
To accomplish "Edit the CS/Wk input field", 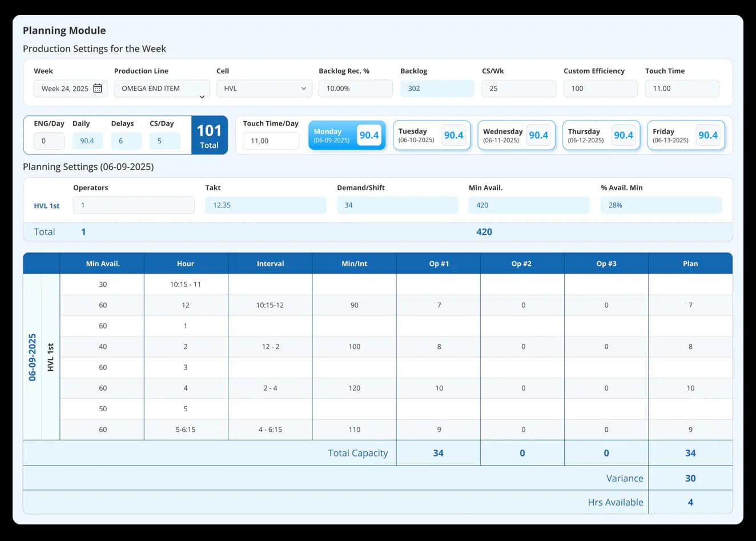I will 518,89.
